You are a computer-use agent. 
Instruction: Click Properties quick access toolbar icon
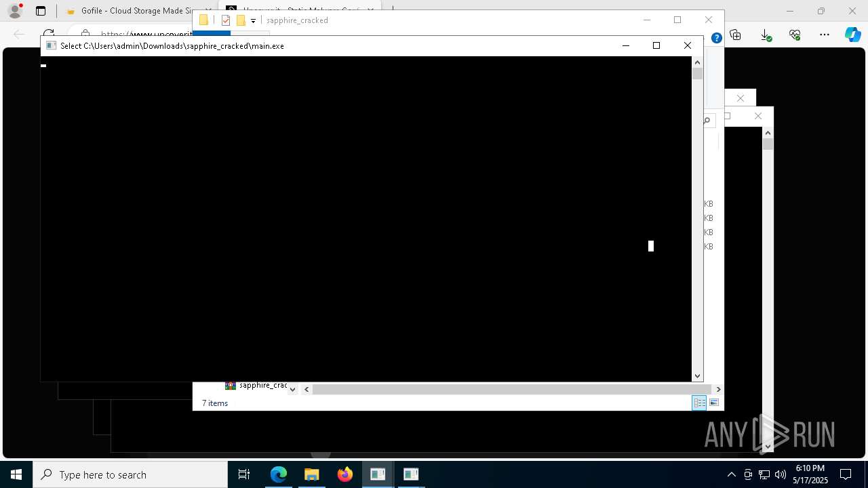point(226,20)
